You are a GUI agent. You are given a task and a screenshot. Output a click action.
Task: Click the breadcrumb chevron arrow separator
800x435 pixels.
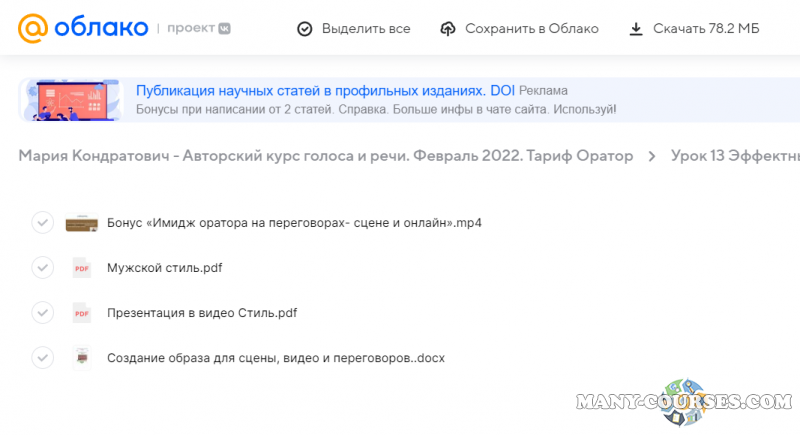point(652,156)
